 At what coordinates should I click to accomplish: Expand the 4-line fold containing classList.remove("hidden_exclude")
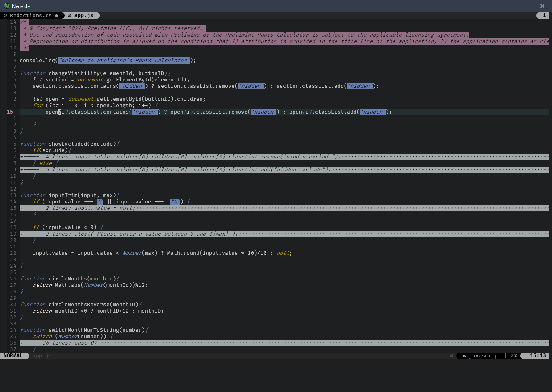click(x=284, y=157)
